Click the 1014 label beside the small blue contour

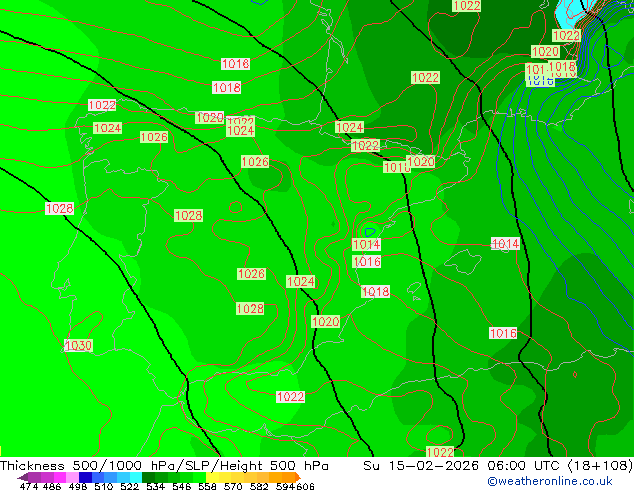[x=366, y=244]
